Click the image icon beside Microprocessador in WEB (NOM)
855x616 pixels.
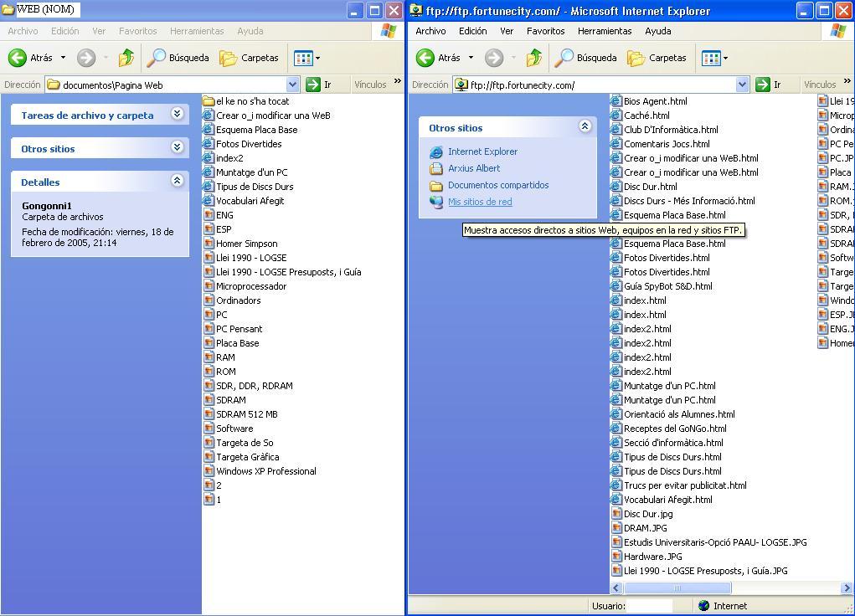point(209,285)
